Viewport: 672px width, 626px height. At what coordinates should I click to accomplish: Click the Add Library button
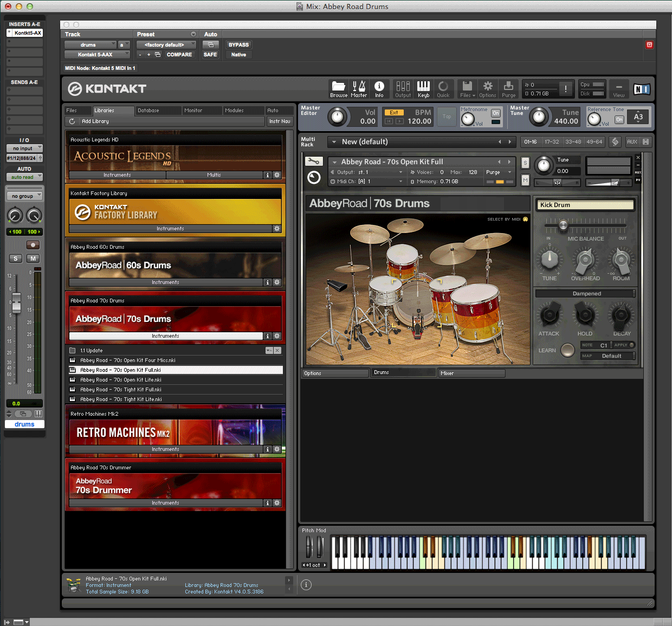(x=96, y=121)
